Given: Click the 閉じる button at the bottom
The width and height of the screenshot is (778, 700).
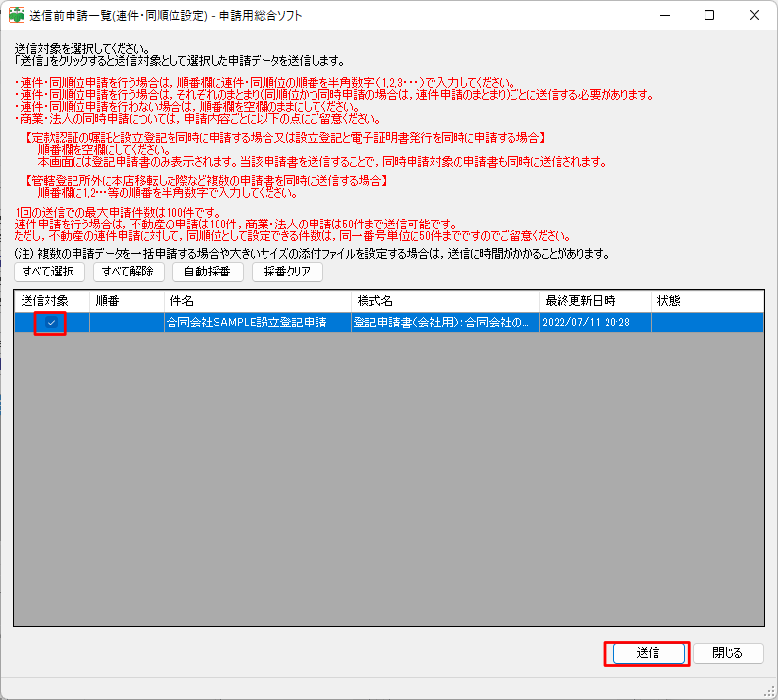Looking at the screenshot, I should point(727,653).
